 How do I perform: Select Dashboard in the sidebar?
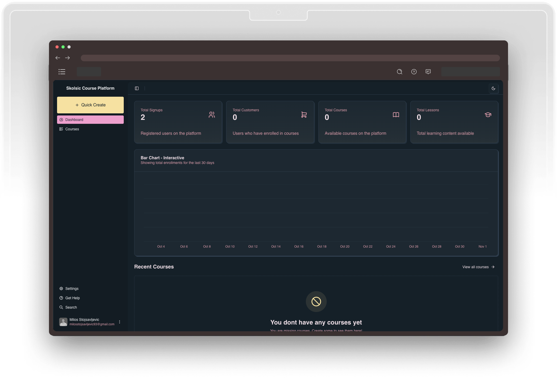point(90,120)
